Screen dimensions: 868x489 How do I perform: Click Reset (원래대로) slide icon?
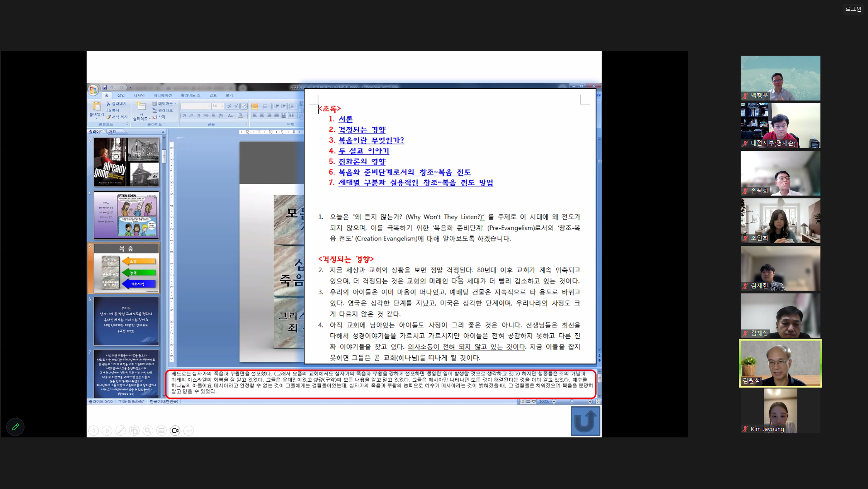(155, 110)
